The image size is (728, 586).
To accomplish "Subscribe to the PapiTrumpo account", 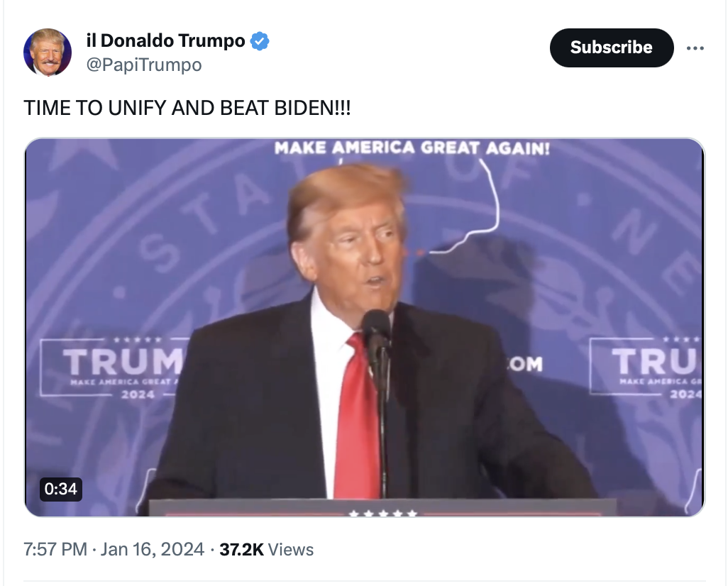I will click(611, 48).
